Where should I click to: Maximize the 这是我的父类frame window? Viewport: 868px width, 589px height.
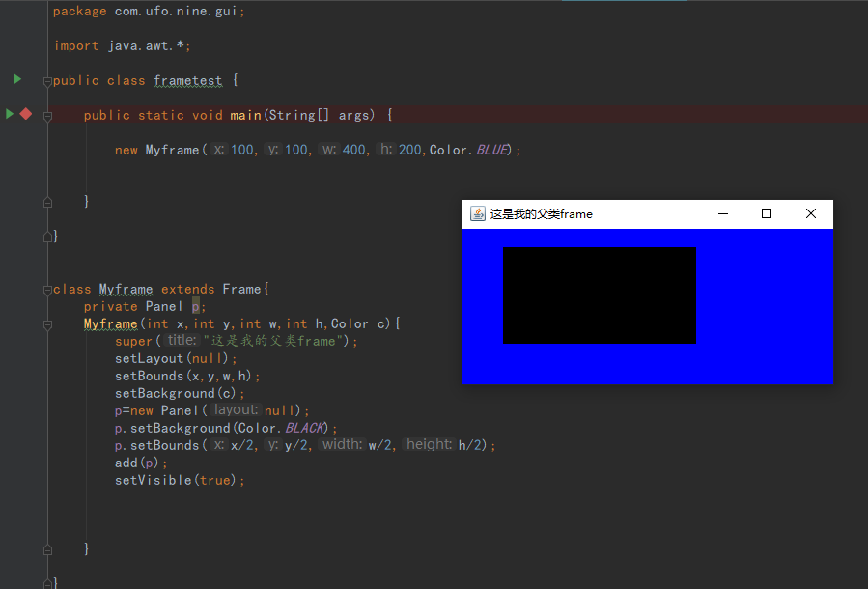767,213
